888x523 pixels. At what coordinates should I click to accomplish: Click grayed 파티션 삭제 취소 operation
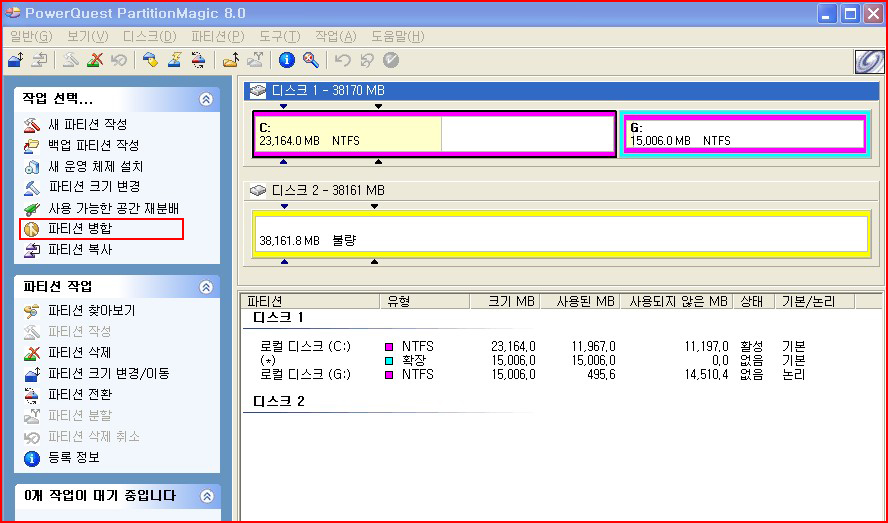(x=93, y=436)
